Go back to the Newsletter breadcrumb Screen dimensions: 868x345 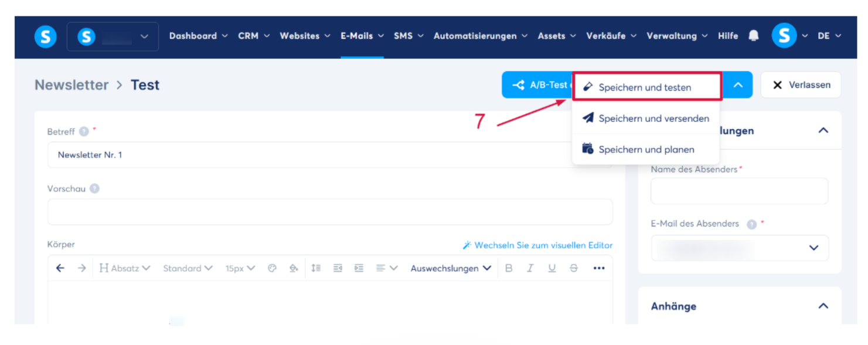72,84
